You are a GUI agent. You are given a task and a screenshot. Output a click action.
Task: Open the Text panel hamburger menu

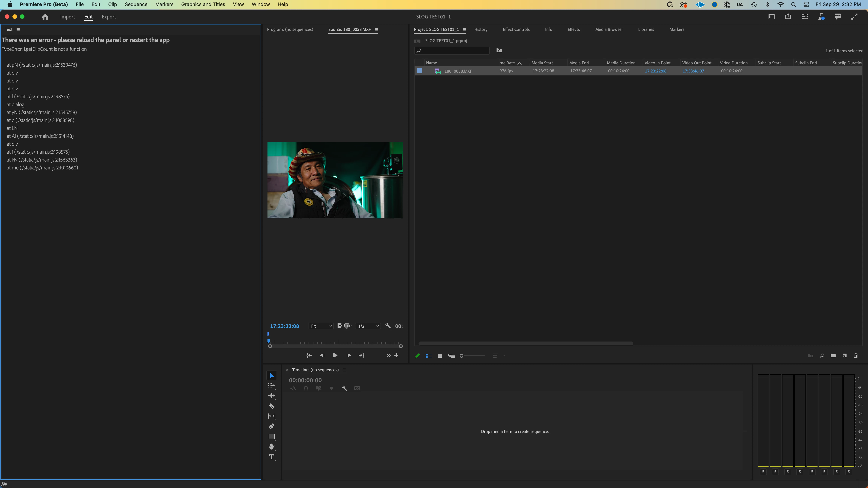[18, 30]
